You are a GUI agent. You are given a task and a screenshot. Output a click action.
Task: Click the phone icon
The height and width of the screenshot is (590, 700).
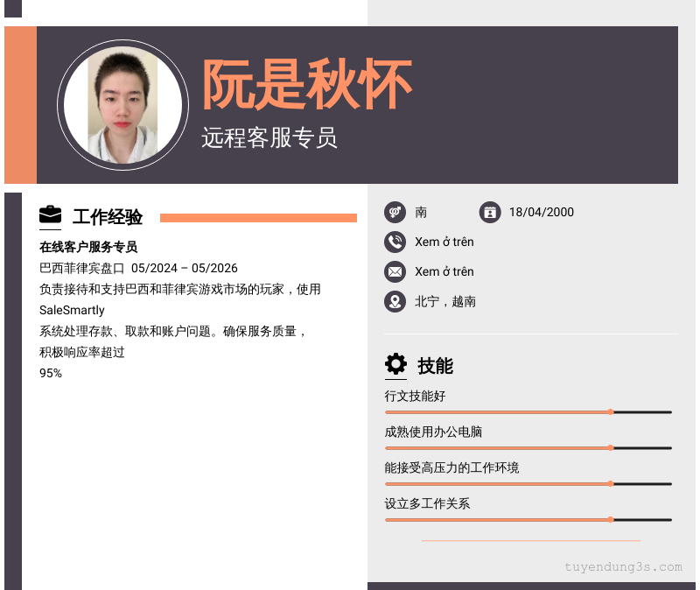click(x=395, y=242)
